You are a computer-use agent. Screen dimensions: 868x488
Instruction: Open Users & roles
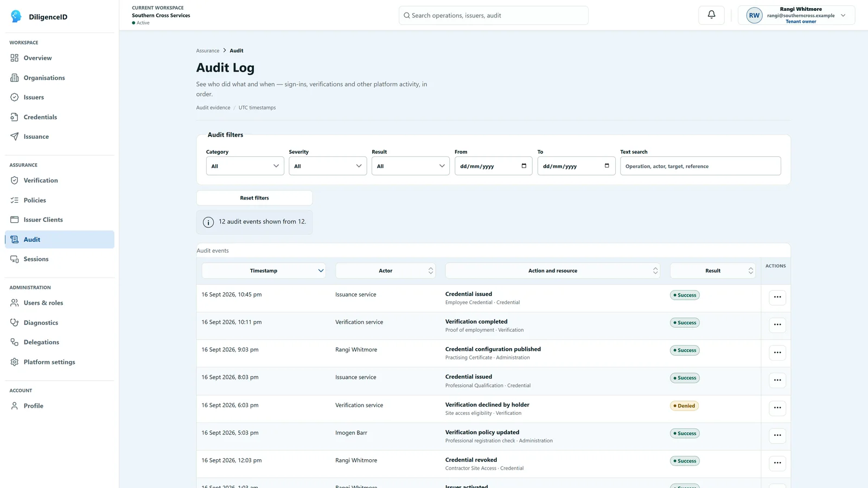(x=60, y=303)
